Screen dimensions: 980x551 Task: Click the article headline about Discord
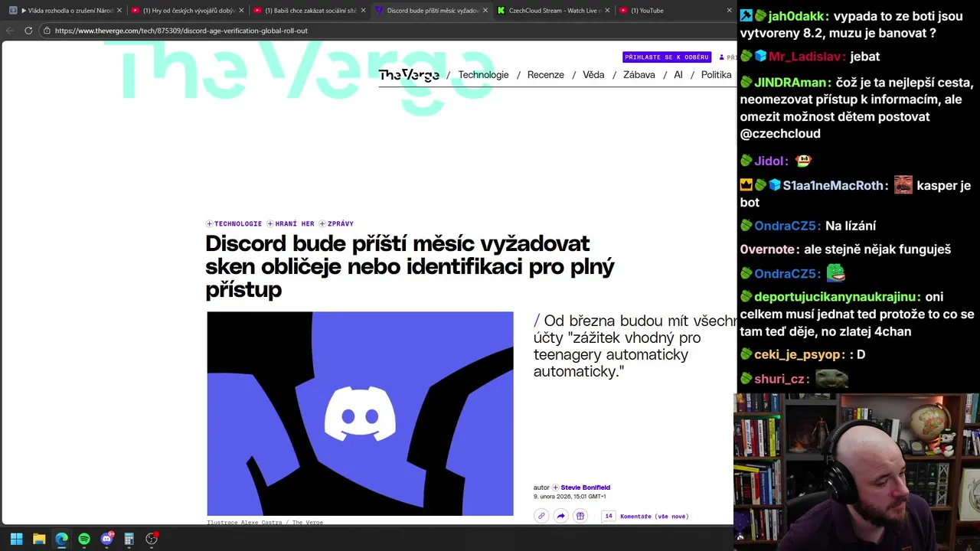410,266
